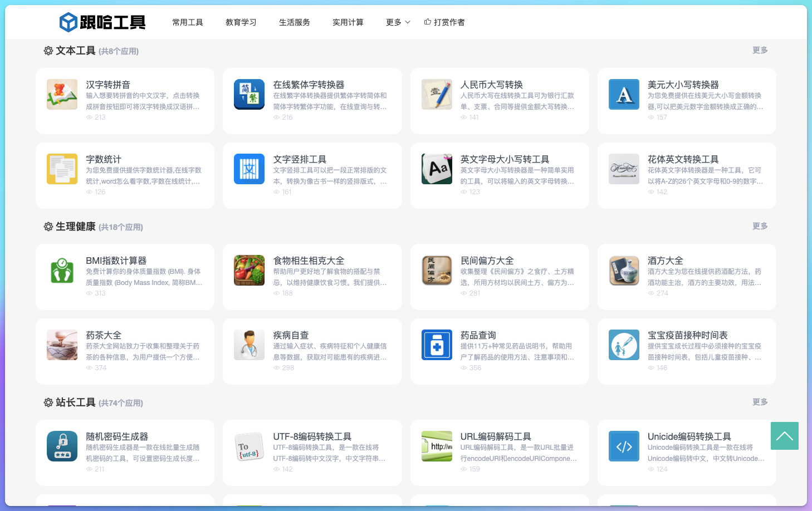
Task: Click the 美元大小写转换器 letter A icon
Action: (624, 95)
